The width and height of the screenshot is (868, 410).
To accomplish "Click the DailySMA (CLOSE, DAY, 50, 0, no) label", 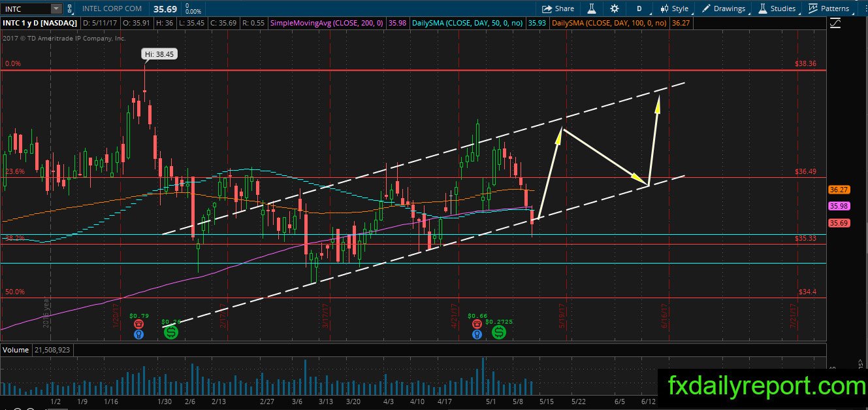I will (x=469, y=23).
